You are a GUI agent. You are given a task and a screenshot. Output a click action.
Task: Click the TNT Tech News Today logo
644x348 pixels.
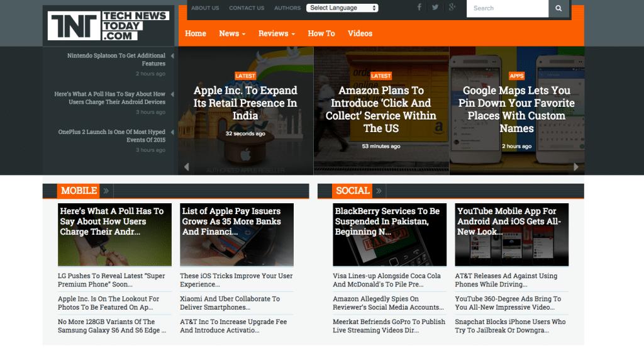click(108, 25)
